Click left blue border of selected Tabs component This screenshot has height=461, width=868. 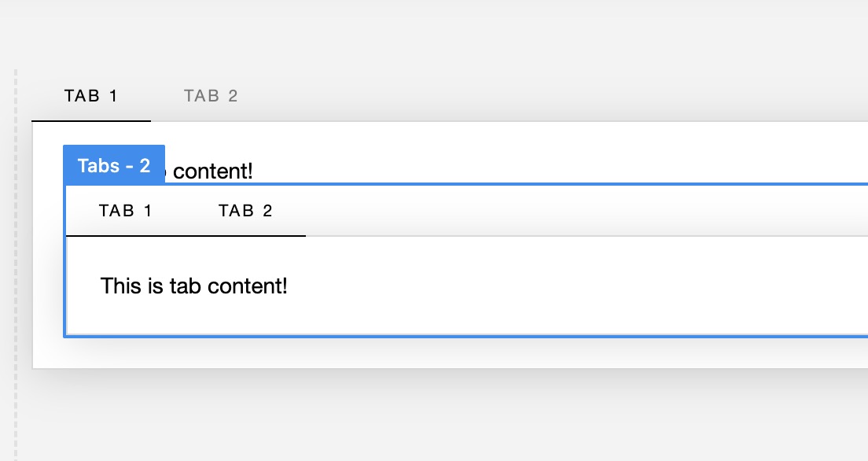pos(64,275)
